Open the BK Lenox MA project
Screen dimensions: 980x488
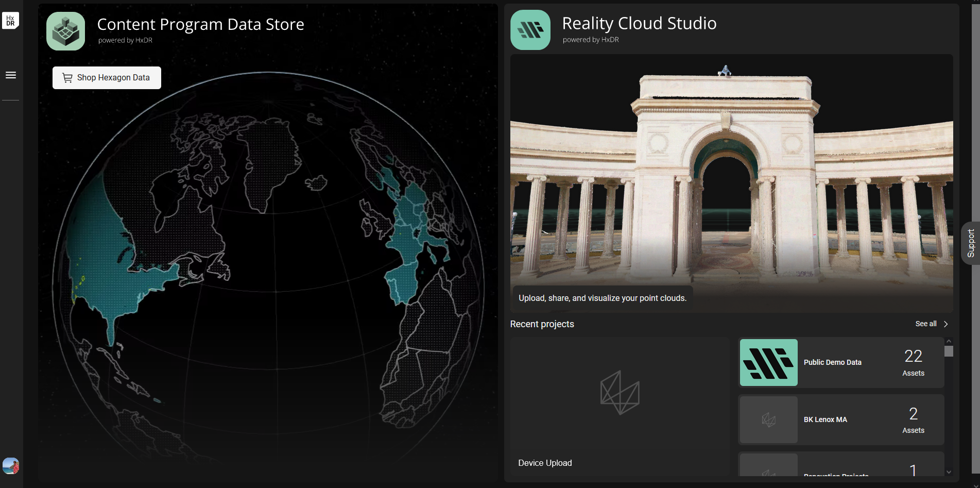tap(825, 420)
